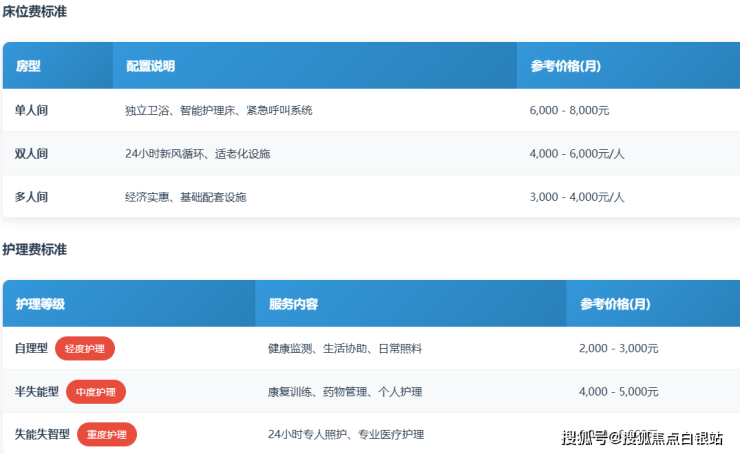Click the 2,000 - 3,000元 nursing price

pos(619,348)
